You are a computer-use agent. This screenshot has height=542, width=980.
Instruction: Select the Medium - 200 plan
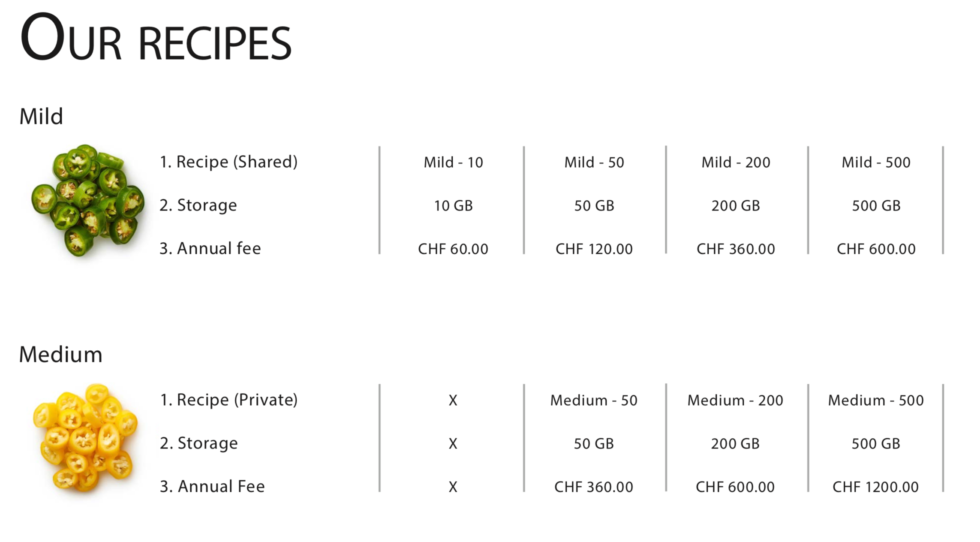click(735, 400)
